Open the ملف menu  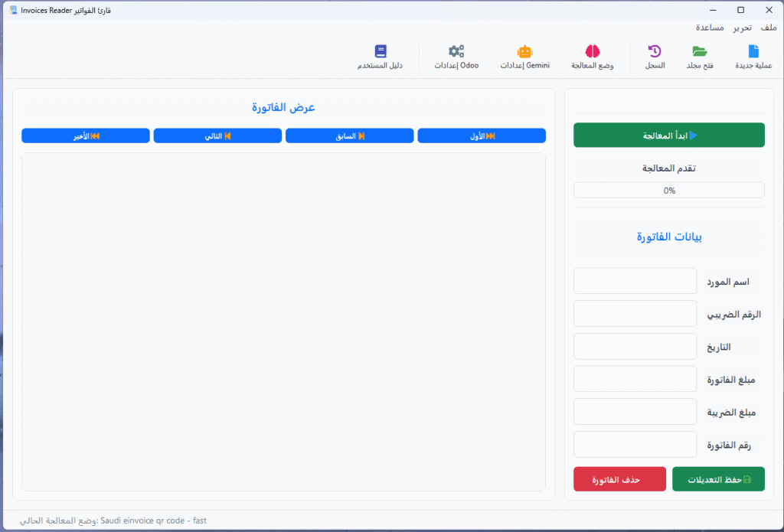point(769,28)
